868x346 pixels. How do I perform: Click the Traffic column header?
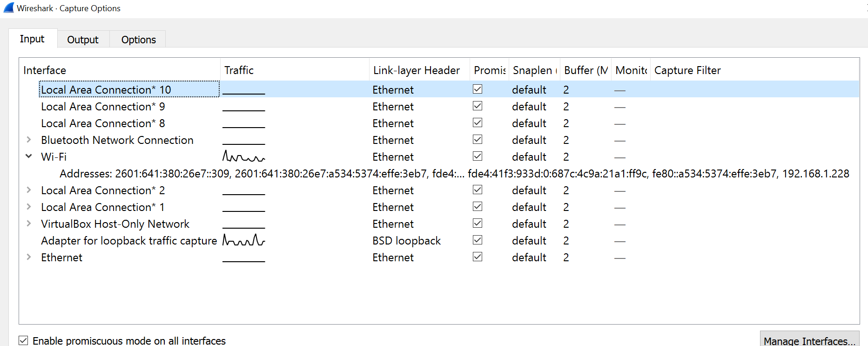(x=295, y=70)
